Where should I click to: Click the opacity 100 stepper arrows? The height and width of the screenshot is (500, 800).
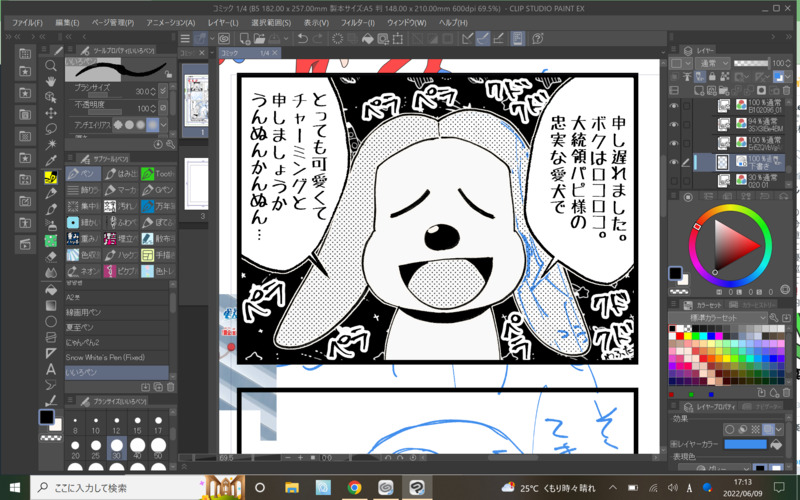tap(153, 108)
